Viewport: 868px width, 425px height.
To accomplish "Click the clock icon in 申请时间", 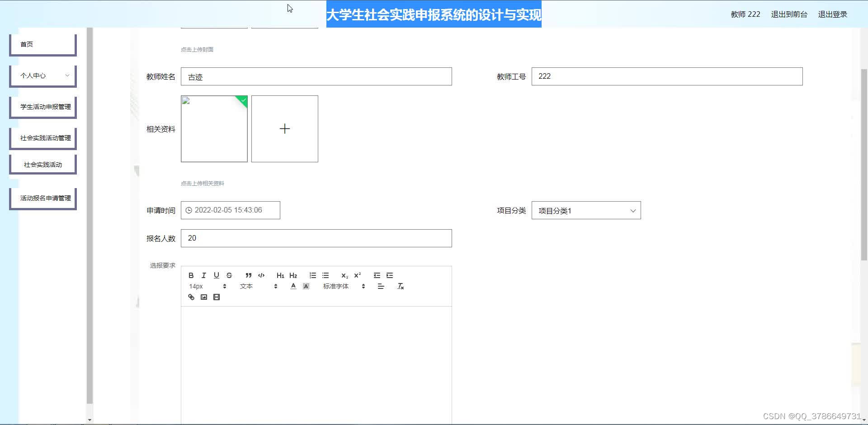I will coord(189,210).
